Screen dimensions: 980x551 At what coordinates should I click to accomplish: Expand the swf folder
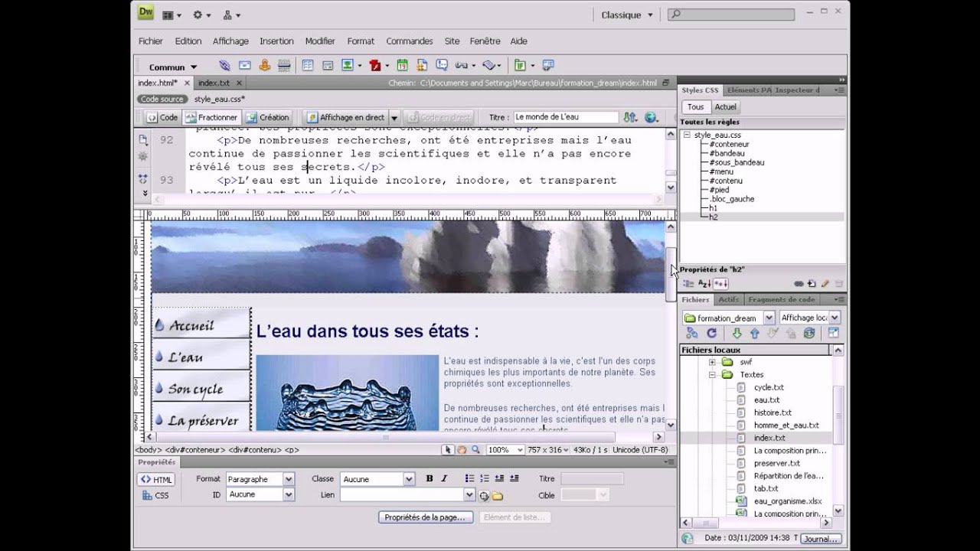point(712,362)
